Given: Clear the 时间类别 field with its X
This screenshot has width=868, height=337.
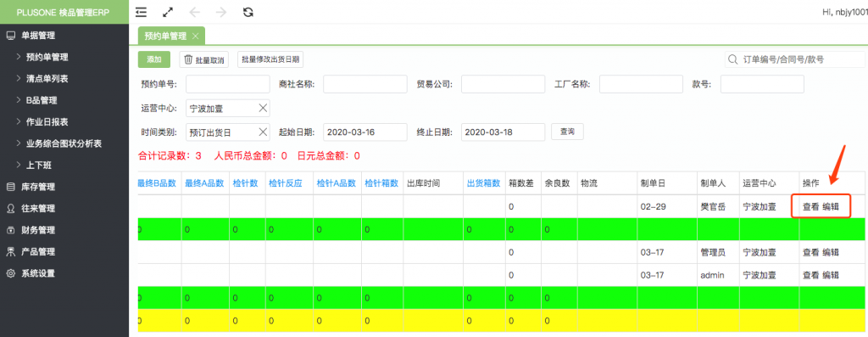Looking at the screenshot, I should click(263, 132).
